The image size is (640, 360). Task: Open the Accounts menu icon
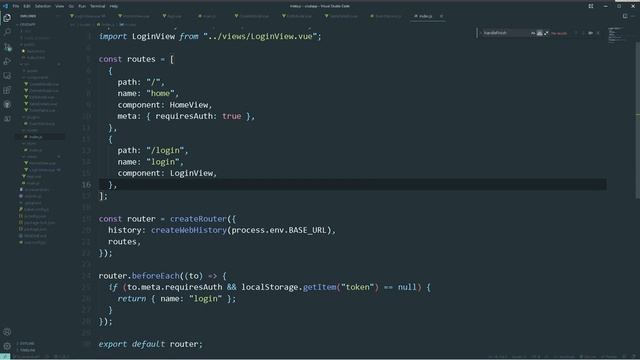click(7, 332)
